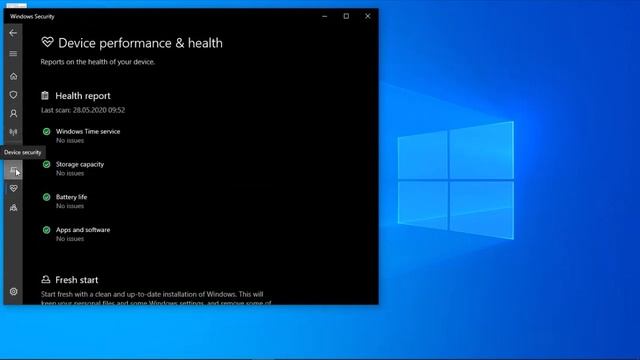Viewport: 640px width, 360px height.
Task: Open Firewall & network protection icon
Action: [13, 132]
